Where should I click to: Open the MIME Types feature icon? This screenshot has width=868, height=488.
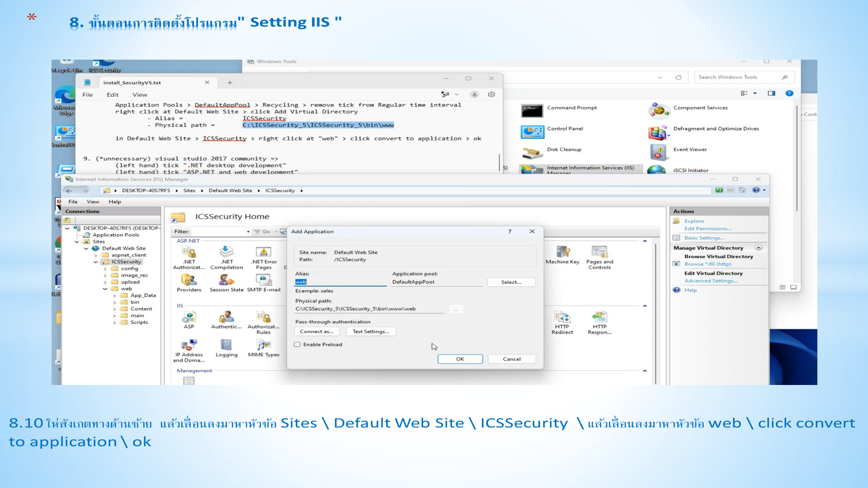(x=264, y=348)
